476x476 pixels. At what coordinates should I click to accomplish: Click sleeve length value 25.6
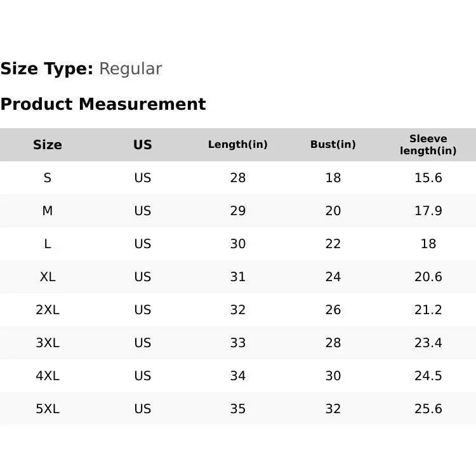pos(428,409)
